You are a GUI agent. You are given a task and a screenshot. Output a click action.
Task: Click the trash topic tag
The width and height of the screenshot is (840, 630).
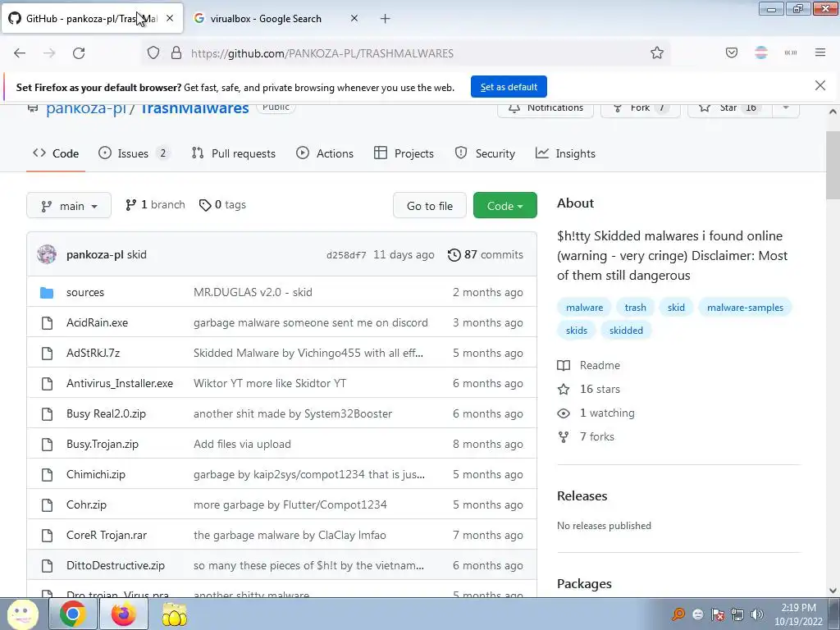point(636,308)
